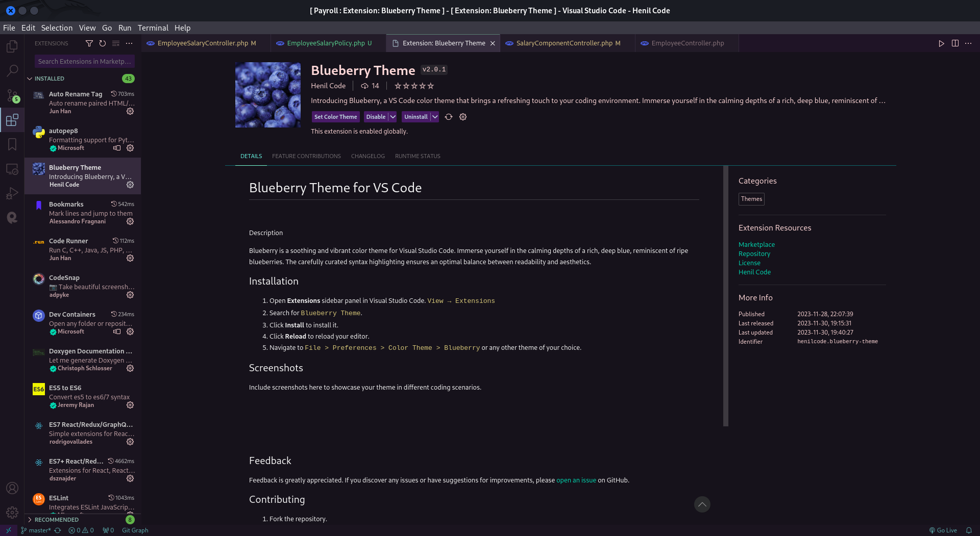Open Blueberry Theme manage gear next to Uninstall
The image size is (980, 536).
coord(463,117)
